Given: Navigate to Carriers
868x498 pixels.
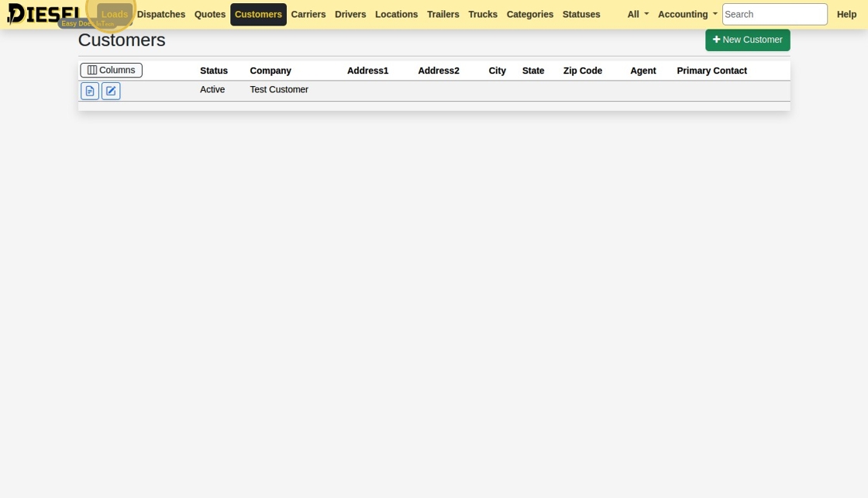Looking at the screenshot, I should (x=308, y=15).
